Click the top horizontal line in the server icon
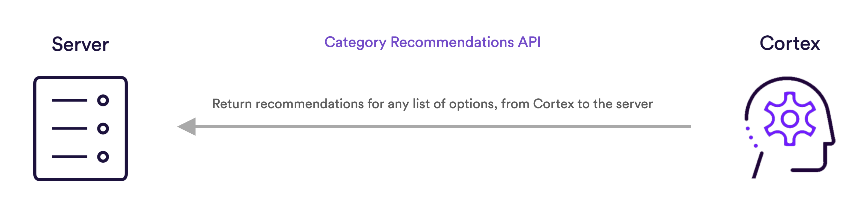This screenshot has width=868, height=214. tap(70, 100)
